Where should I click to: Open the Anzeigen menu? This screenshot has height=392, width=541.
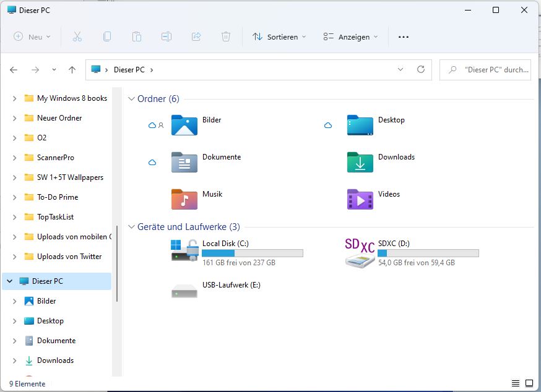pos(350,37)
